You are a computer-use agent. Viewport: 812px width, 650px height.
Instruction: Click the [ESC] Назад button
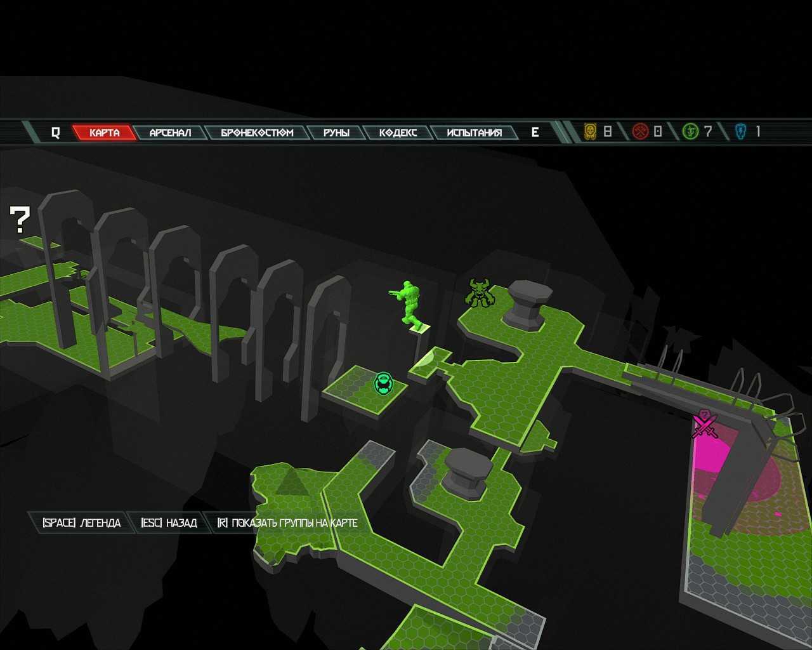tap(169, 522)
